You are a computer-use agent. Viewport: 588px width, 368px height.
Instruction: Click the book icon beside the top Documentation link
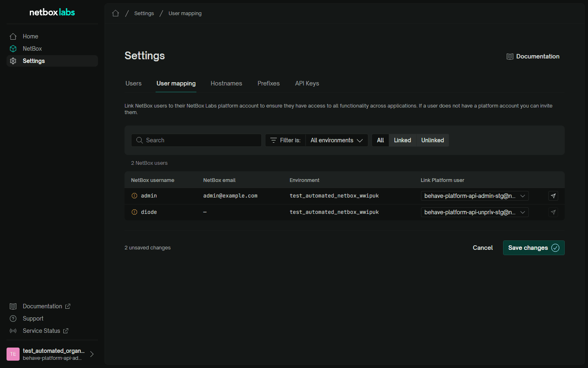coord(510,56)
